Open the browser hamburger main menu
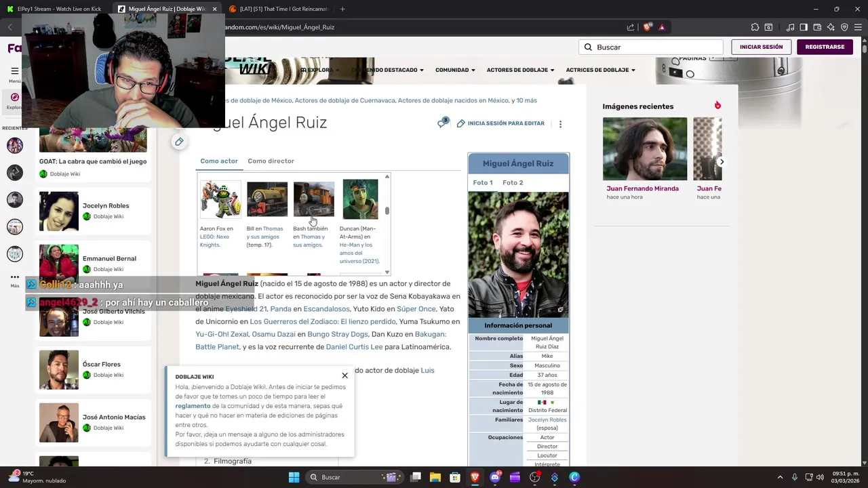Screen dimensions: 868x488 tap(858, 27)
